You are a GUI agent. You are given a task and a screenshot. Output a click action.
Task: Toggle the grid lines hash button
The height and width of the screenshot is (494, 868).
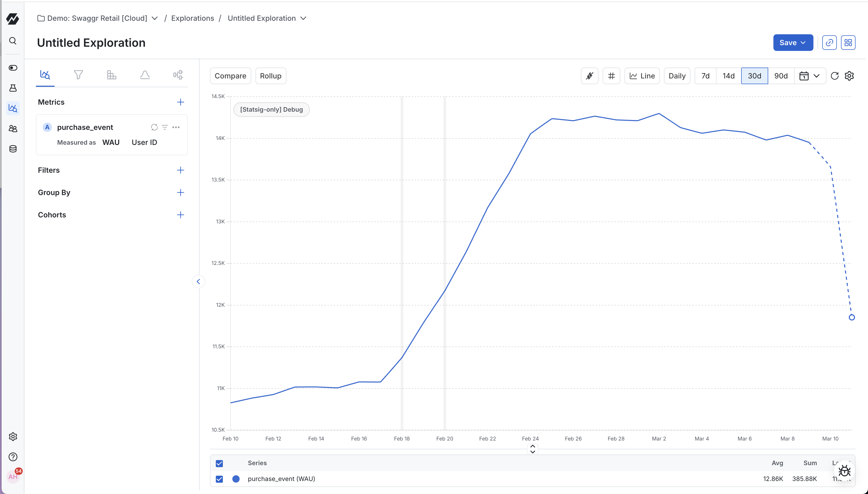(611, 76)
